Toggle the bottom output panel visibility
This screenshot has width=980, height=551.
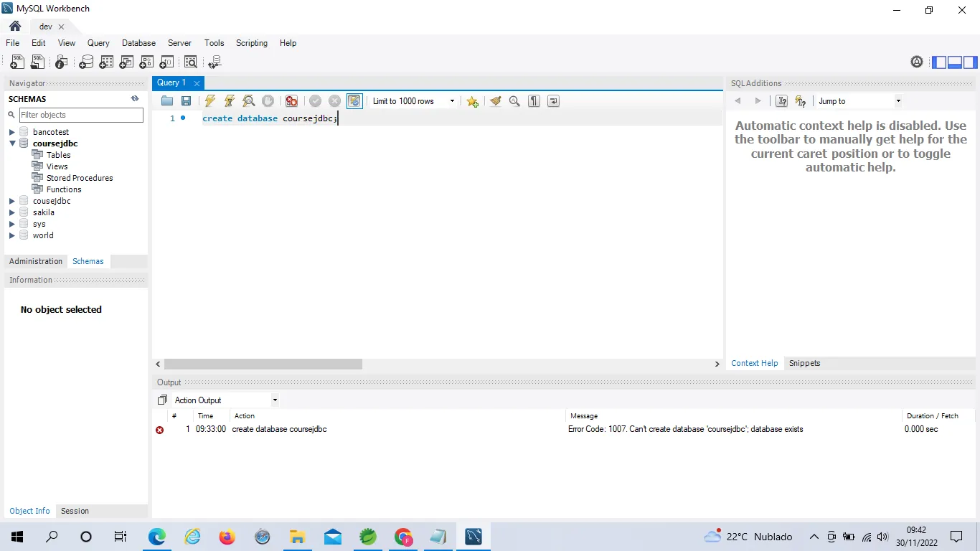[955, 62]
